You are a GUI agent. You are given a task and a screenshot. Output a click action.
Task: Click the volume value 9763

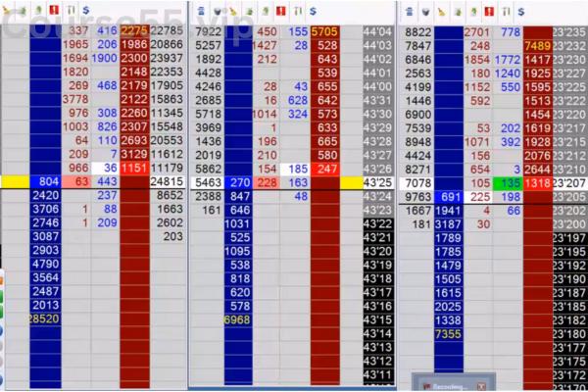click(x=418, y=197)
